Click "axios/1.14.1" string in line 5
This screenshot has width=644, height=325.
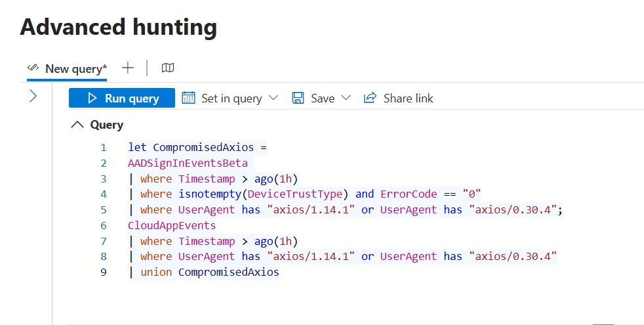tap(311, 210)
